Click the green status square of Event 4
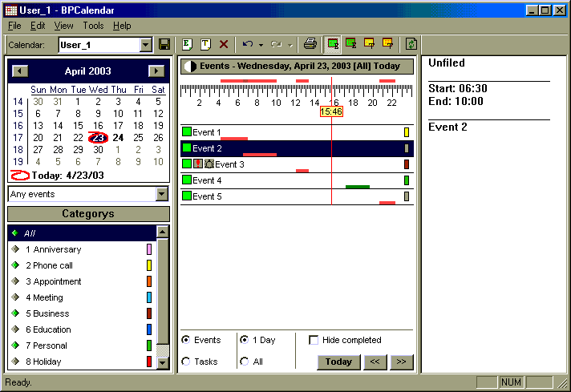Screen dimensions: 571x392 (187, 180)
